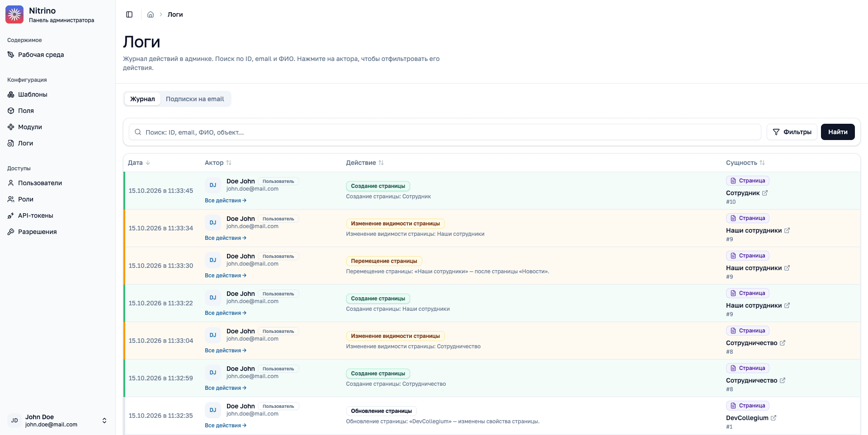The height and width of the screenshot is (435, 868).
Task: Open external link for Сотрудничество at 11:32:59
Action: (783, 380)
